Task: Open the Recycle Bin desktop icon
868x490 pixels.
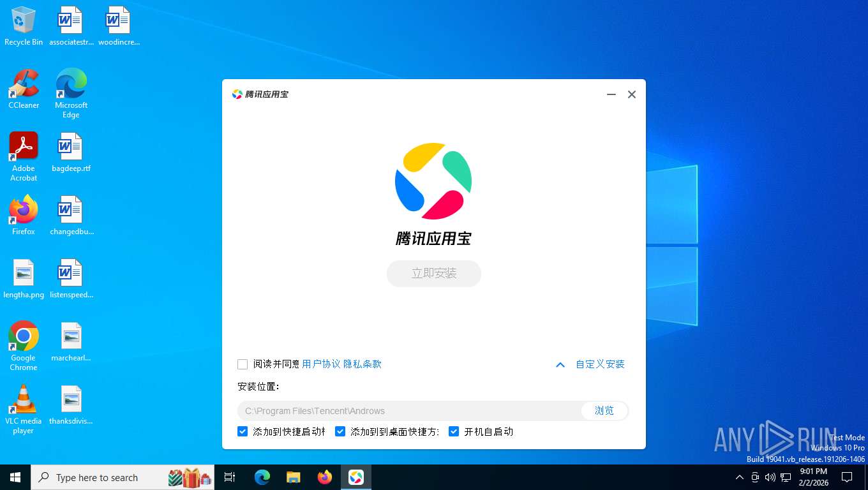Action: point(24,26)
